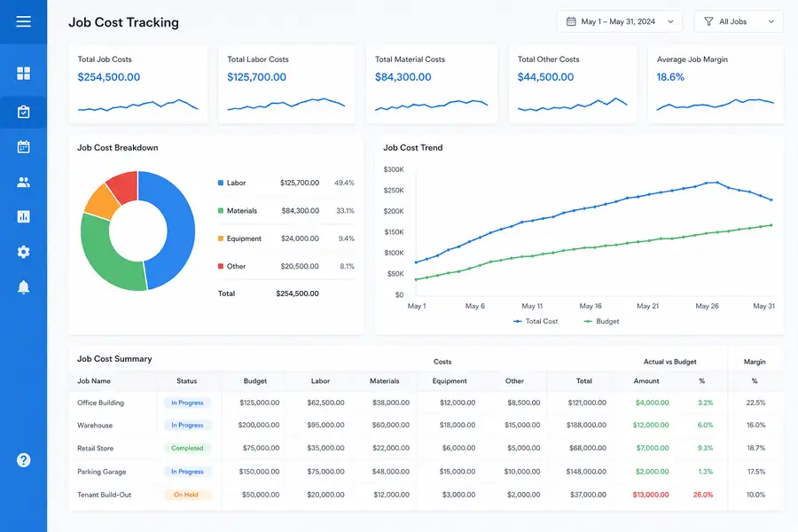Expand the All Jobs filter dropdown
Screen dimensions: 798x532
739,21
